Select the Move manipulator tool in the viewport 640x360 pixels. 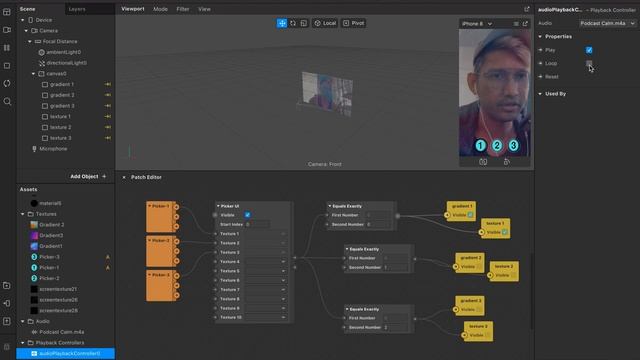click(282, 23)
